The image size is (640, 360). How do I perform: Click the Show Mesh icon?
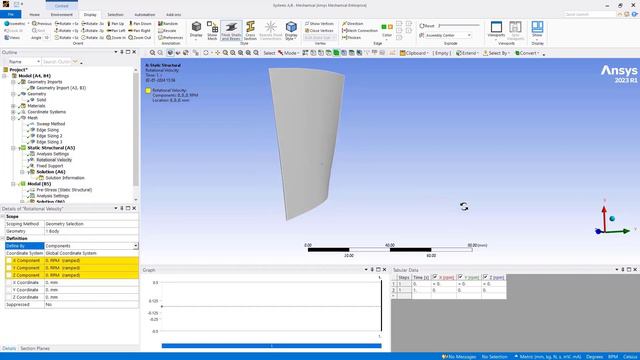(x=212, y=31)
